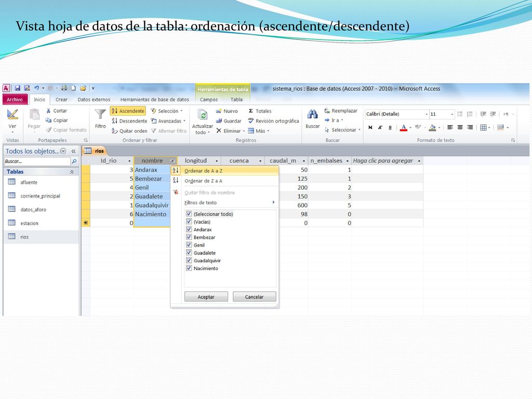The image size is (532, 399).
Task: Open the afluente table
Action: click(29, 182)
